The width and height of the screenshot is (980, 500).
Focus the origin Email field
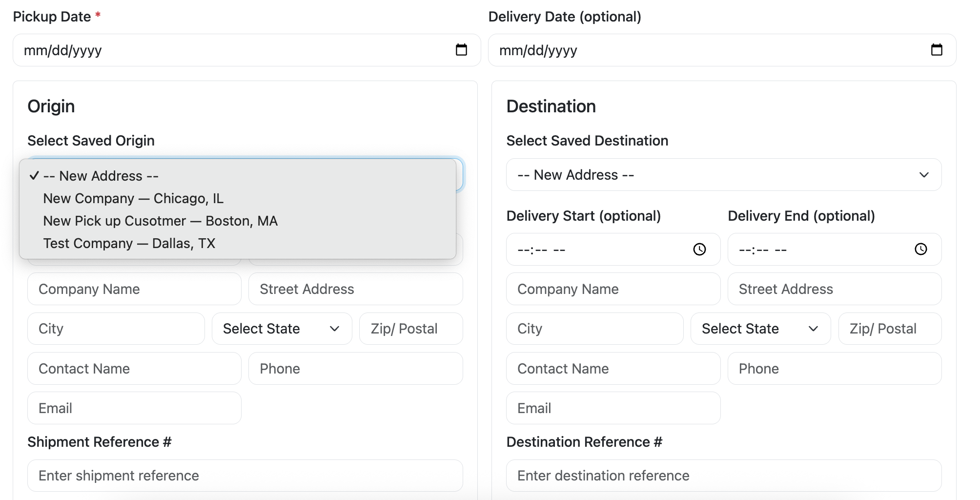[134, 408]
